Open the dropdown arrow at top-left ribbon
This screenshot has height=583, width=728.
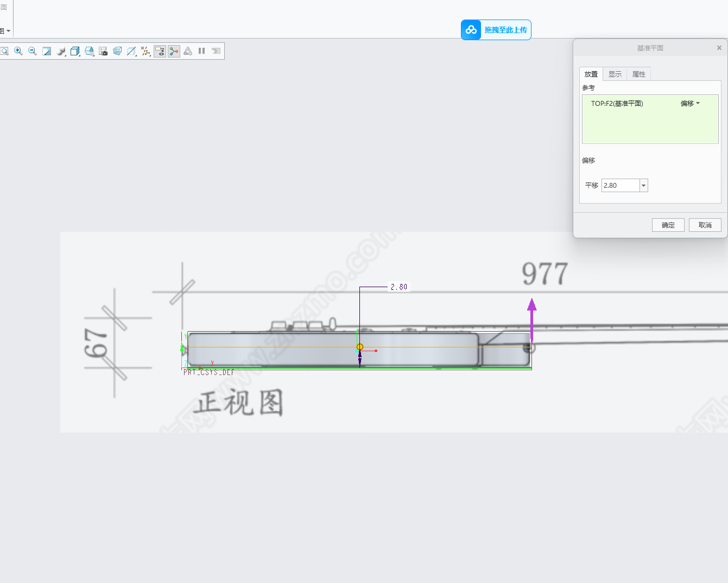[x=8, y=31]
